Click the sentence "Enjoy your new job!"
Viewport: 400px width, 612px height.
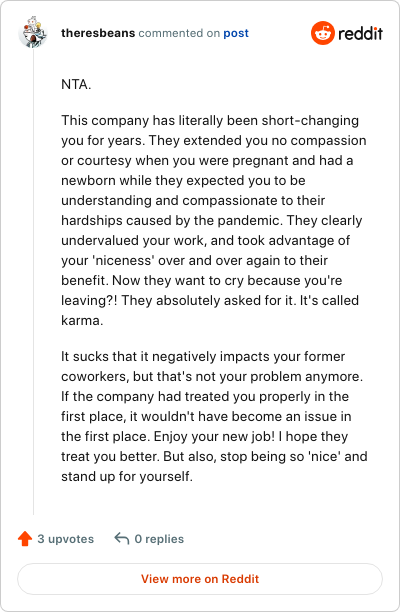point(214,436)
